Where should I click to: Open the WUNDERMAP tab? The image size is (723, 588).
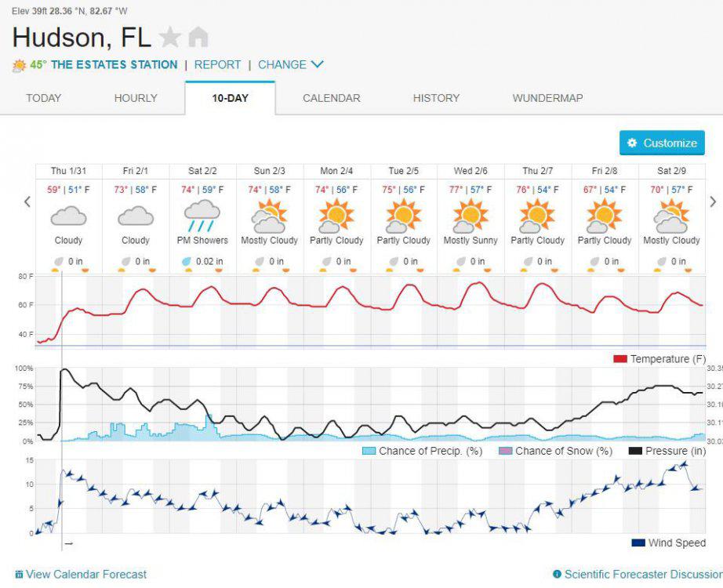pyautogui.click(x=548, y=98)
